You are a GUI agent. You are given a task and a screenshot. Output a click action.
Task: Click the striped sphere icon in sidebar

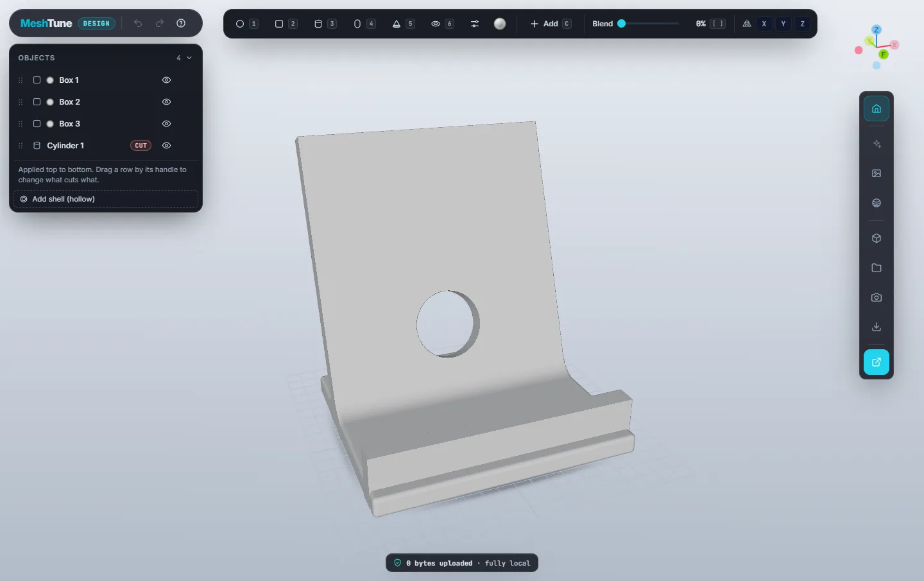coord(877,203)
